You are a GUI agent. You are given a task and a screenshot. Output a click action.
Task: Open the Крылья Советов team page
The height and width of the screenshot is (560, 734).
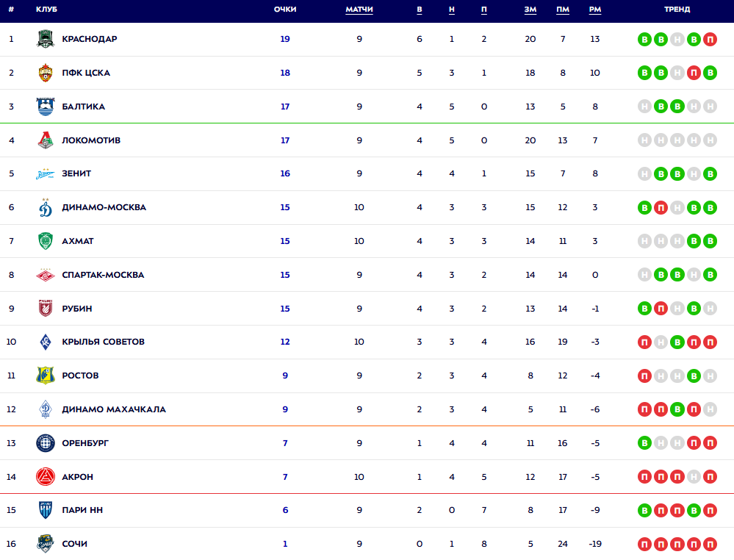point(103,342)
